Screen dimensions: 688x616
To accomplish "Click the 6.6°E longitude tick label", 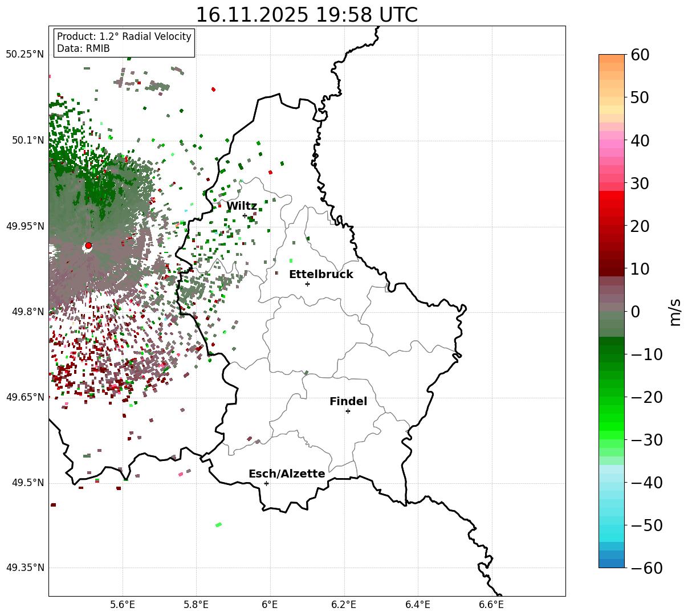I will (491, 605).
